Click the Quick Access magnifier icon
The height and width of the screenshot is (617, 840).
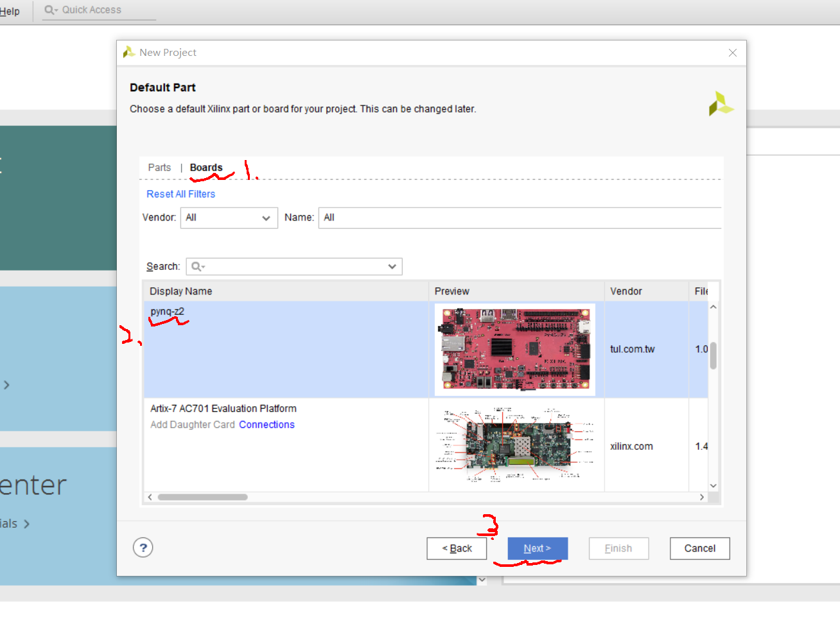click(x=49, y=10)
